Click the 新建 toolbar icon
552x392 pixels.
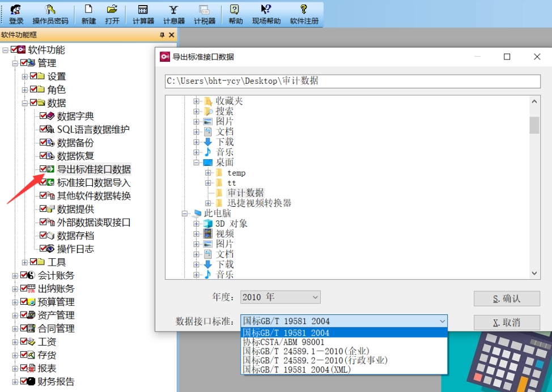pos(88,14)
